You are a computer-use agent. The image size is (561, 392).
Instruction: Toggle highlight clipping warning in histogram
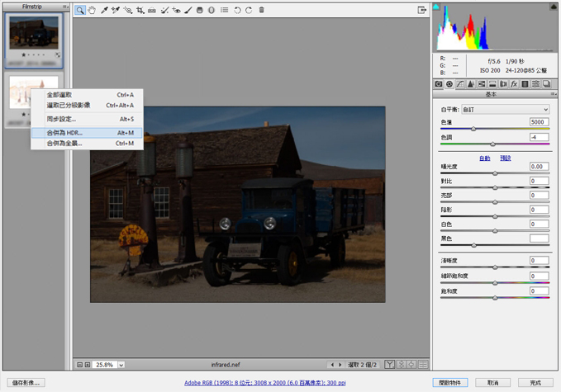pos(553,7)
